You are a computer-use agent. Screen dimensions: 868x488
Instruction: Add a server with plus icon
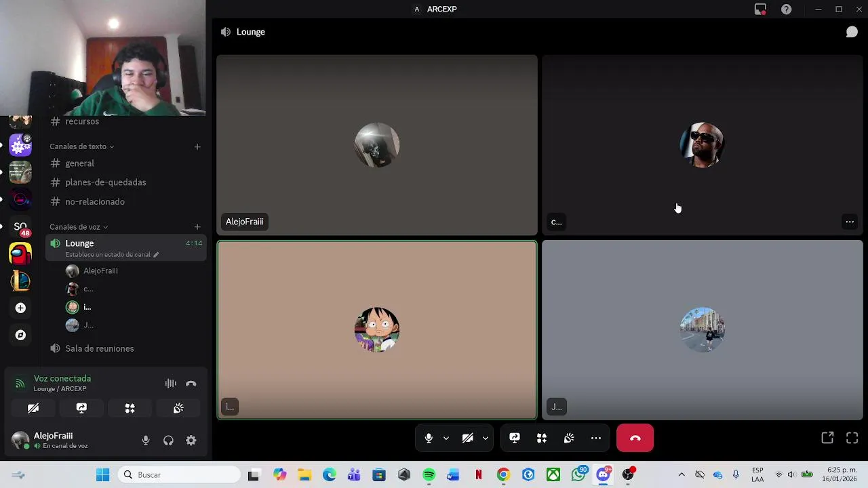(20, 308)
